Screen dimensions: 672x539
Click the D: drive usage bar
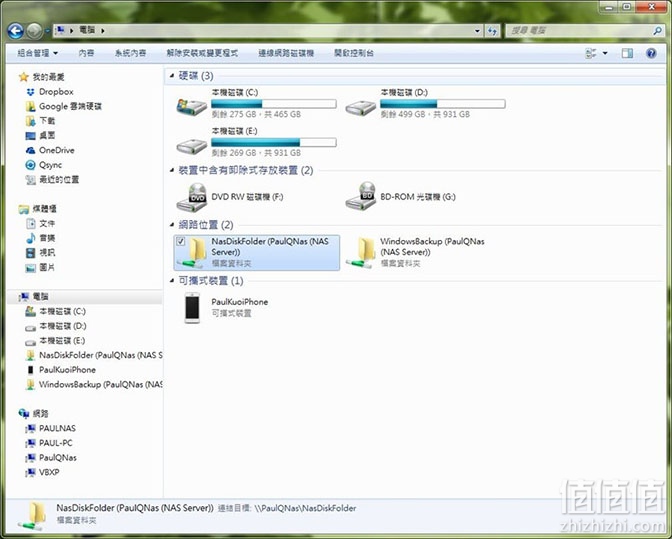coord(443,104)
